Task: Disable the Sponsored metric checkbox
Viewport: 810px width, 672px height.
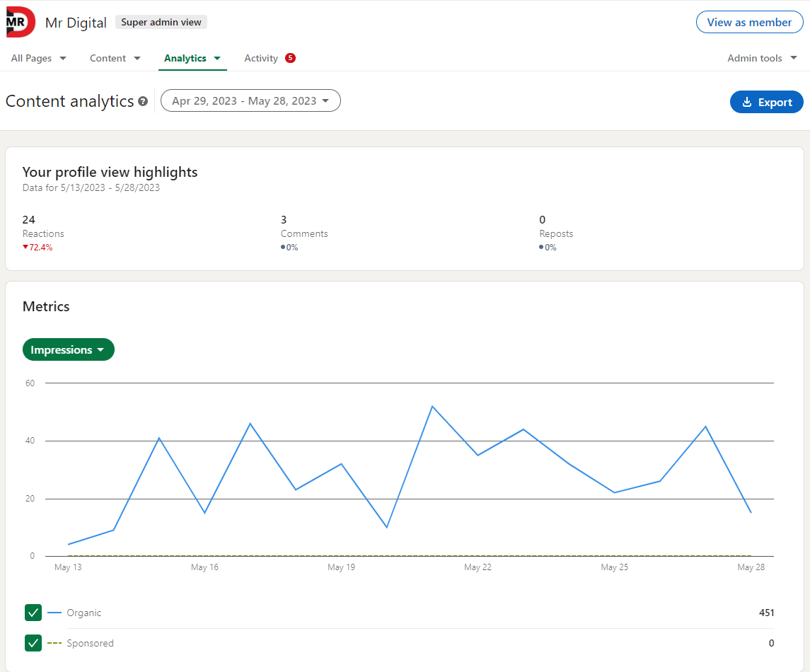Action: [33, 643]
